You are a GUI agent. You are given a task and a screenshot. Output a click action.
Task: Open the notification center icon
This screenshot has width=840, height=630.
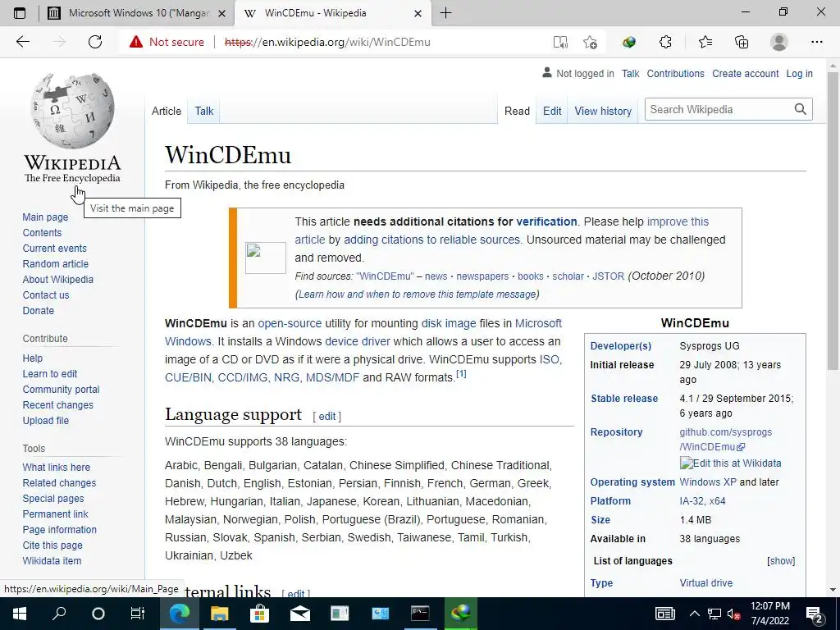pos(815,614)
